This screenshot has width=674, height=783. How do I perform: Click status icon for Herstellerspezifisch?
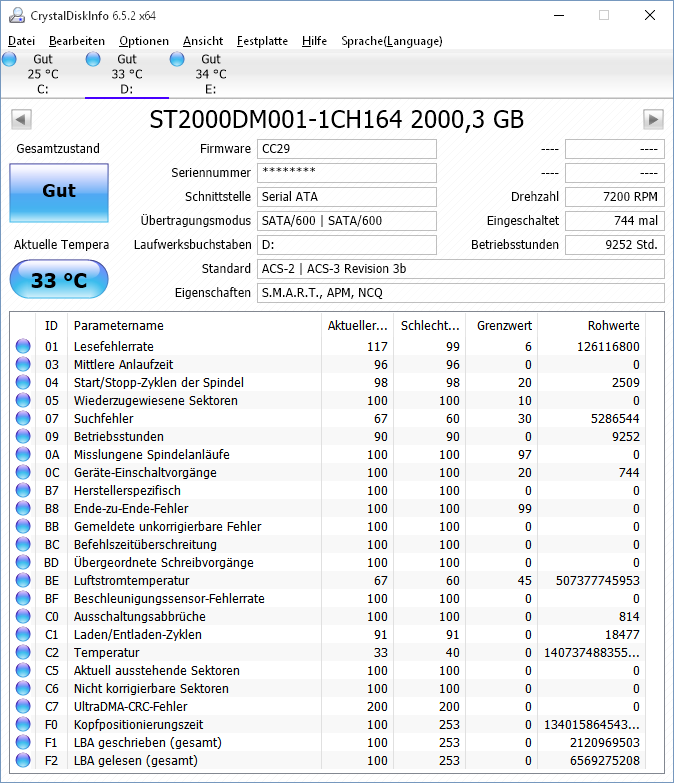click(x=23, y=490)
